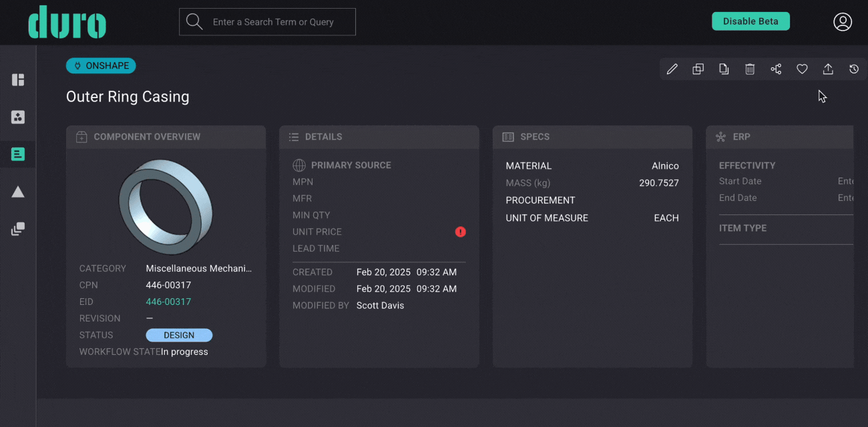Select the highlighted components sidebar icon
The image size is (868, 427).
18,154
